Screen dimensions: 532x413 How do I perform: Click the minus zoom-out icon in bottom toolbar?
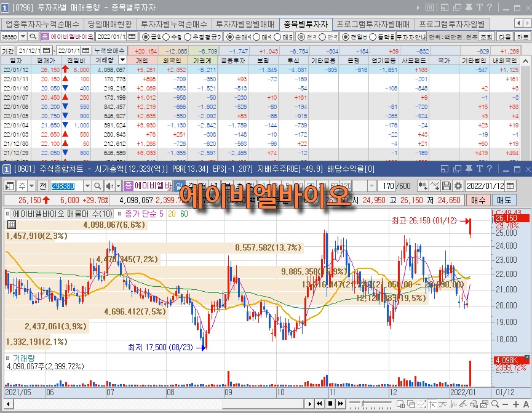point(505,404)
